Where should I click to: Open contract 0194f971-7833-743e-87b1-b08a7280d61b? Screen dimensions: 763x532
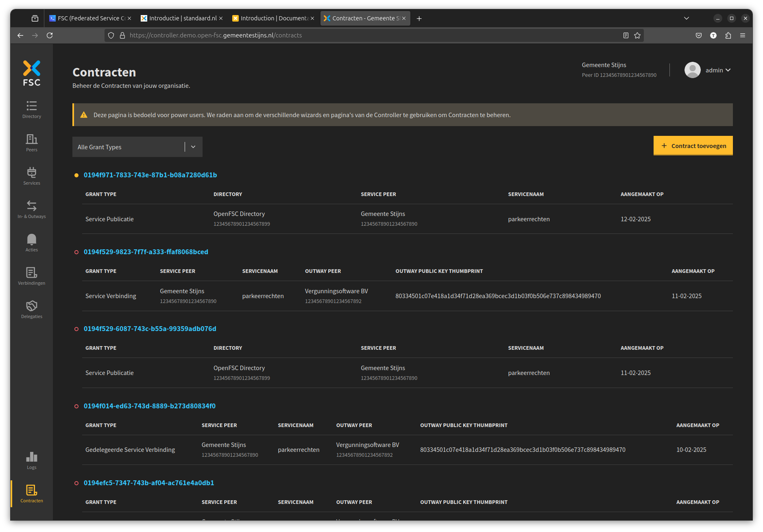[x=150, y=175]
